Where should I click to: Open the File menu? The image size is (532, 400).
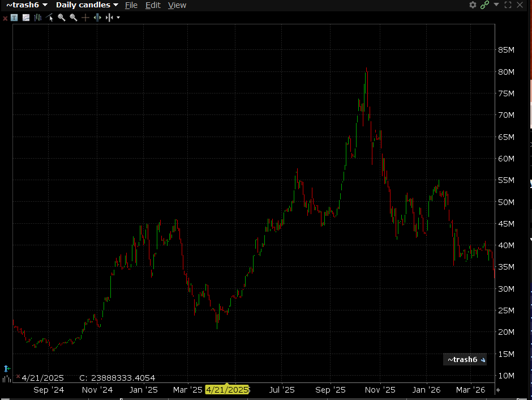tap(131, 5)
